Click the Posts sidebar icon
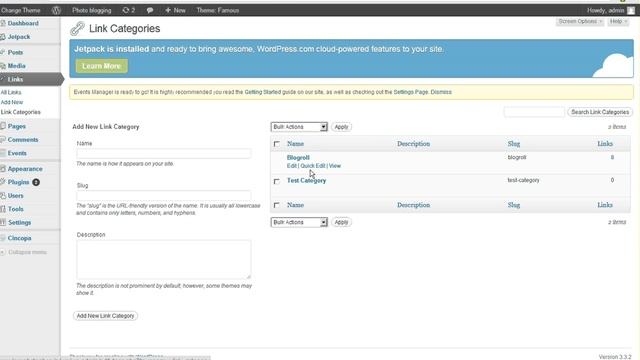The height and width of the screenshot is (360, 640). coord(3,52)
